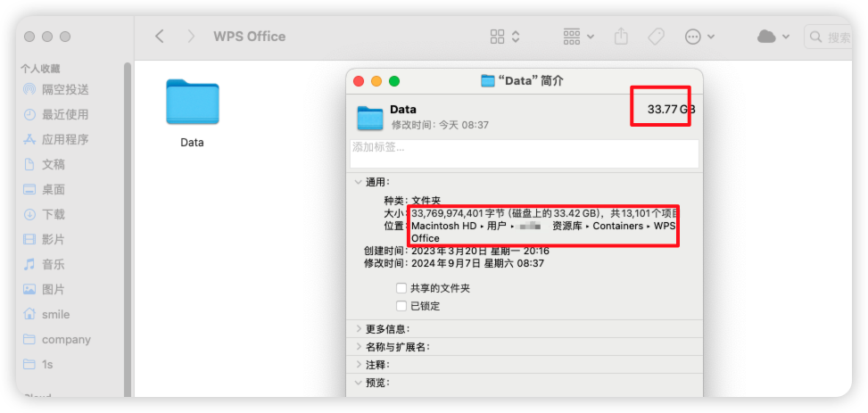Click the 33.77 GB size value
The image size is (868, 413).
[671, 109]
